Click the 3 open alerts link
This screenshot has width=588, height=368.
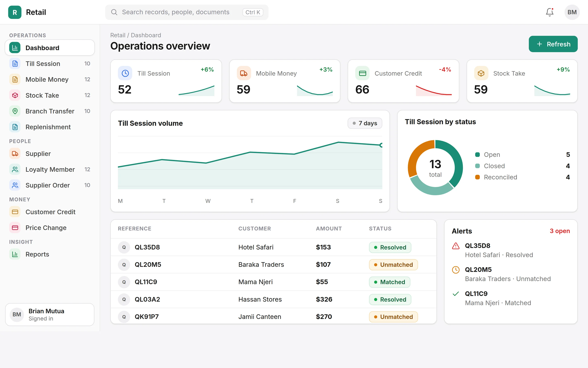click(560, 231)
